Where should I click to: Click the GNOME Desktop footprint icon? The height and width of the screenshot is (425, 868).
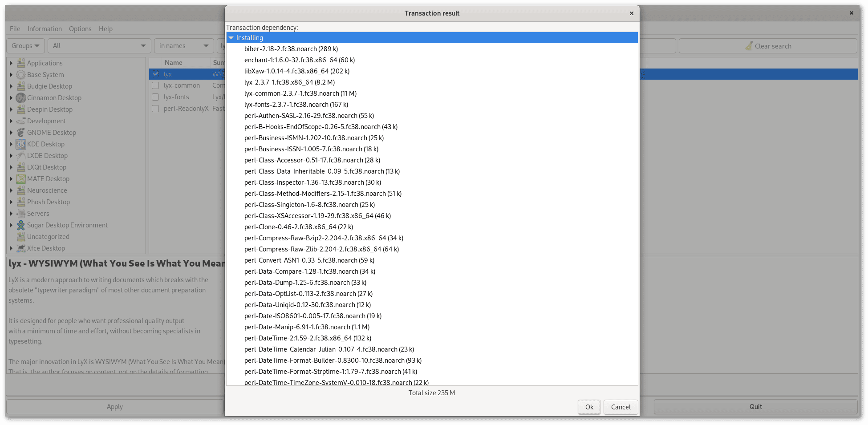pyautogui.click(x=21, y=133)
